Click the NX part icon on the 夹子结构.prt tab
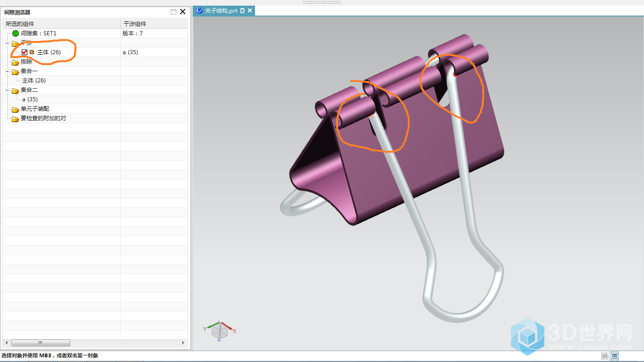 199,10
